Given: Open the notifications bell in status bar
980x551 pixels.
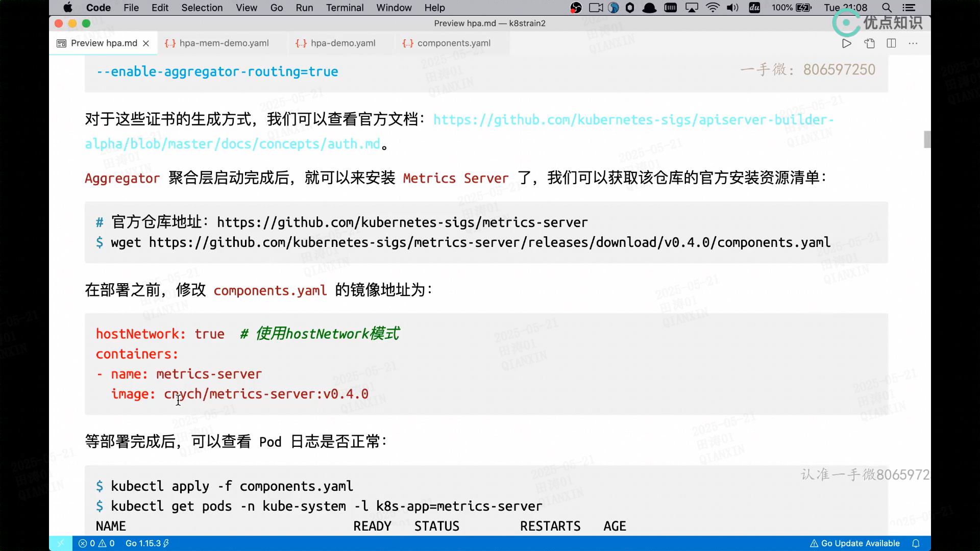Looking at the screenshot, I should click(916, 543).
